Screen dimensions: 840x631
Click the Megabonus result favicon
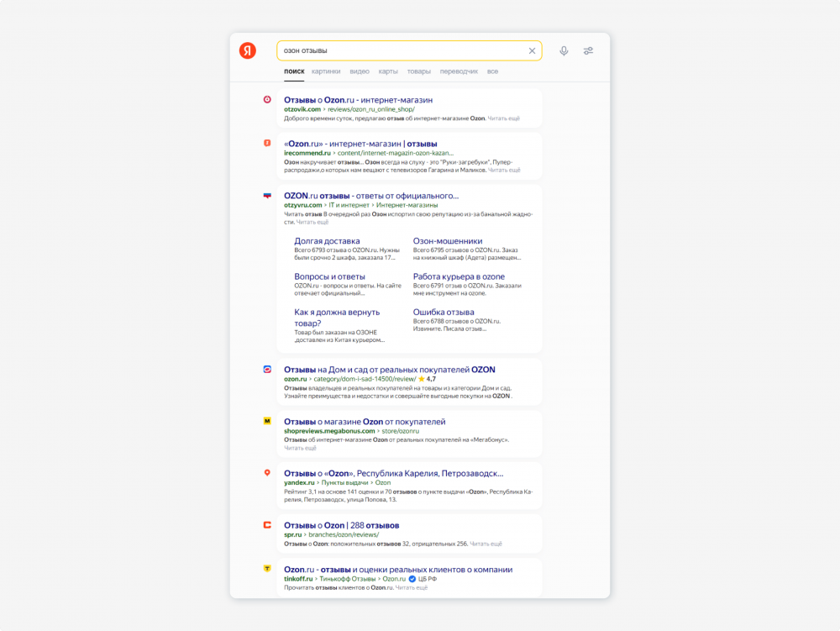(x=267, y=421)
